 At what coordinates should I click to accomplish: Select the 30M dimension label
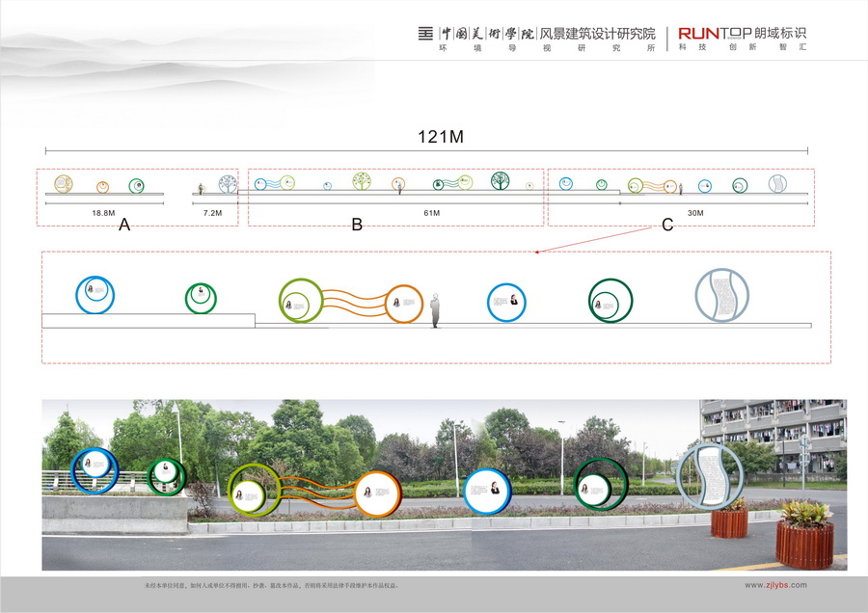coord(695,212)
